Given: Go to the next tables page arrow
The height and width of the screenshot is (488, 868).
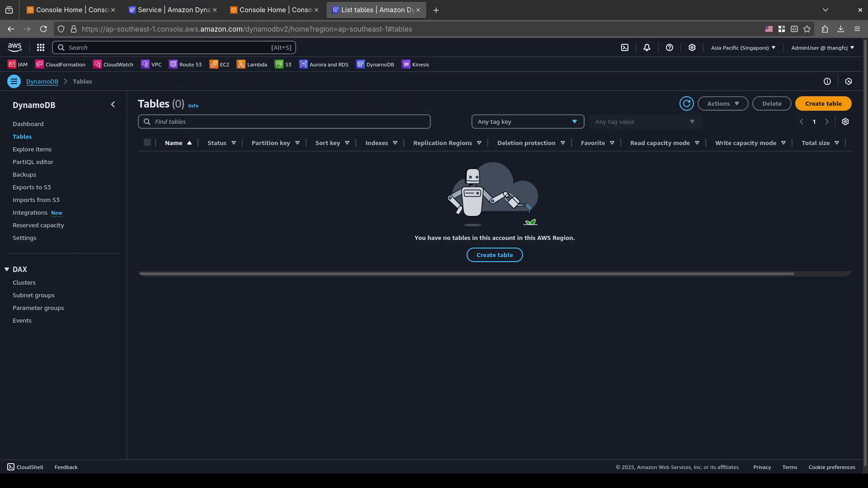Looking at the screenshot, I should [x=827, y=122].
